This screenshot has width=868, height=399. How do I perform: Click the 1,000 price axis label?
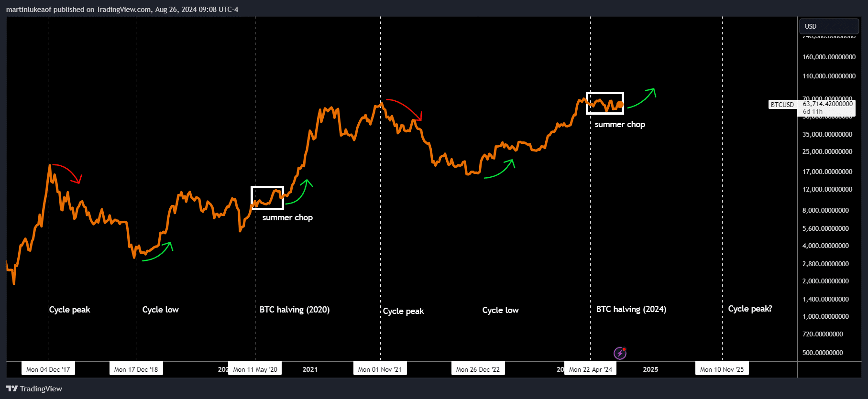[x=825, y=316]
